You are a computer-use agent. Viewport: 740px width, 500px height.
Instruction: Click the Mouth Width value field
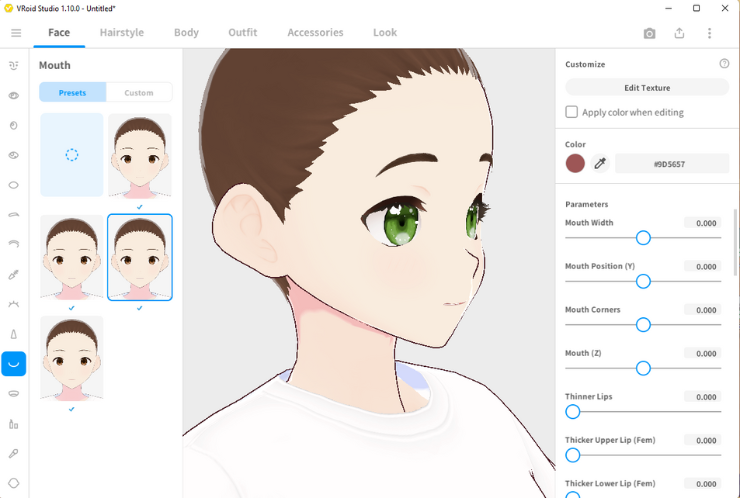[703, 223]
